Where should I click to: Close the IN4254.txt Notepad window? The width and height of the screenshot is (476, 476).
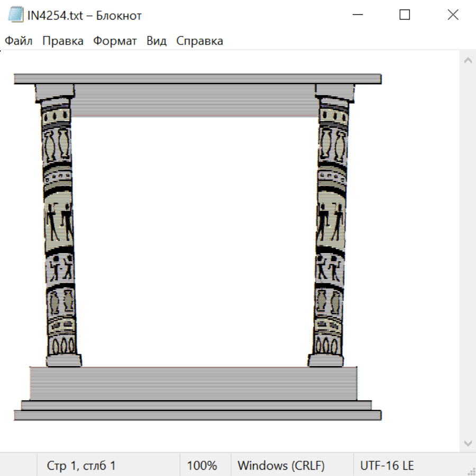click(x=453, y=15)
